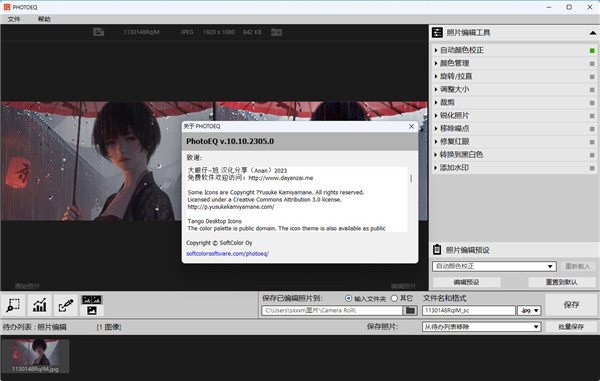Collapse the 照片编辑工具 panel arrow
The image size is (600, 381).
(x=593, y=33)
